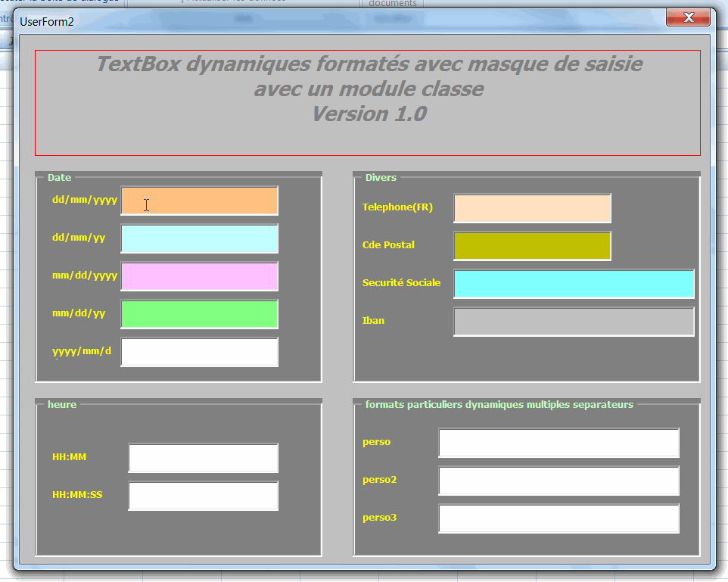Screen dimensions: 728x582
Task: Click the perso3 input field
Action: tap(558, 518)
